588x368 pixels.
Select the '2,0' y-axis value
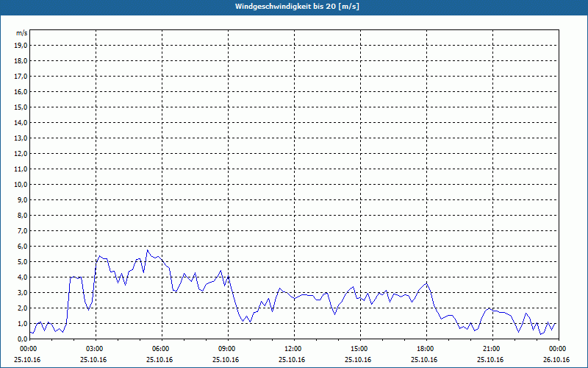pyautogui.click(x=23, y=308)
